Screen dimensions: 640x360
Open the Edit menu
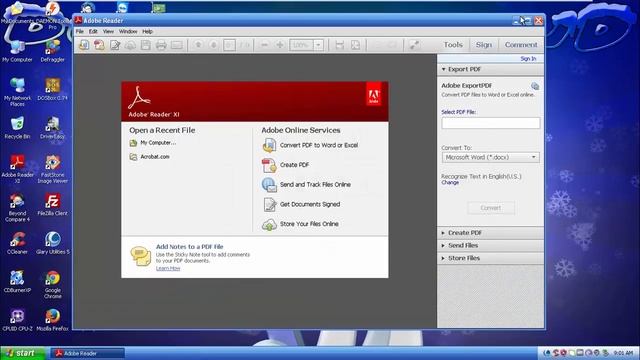93,31
